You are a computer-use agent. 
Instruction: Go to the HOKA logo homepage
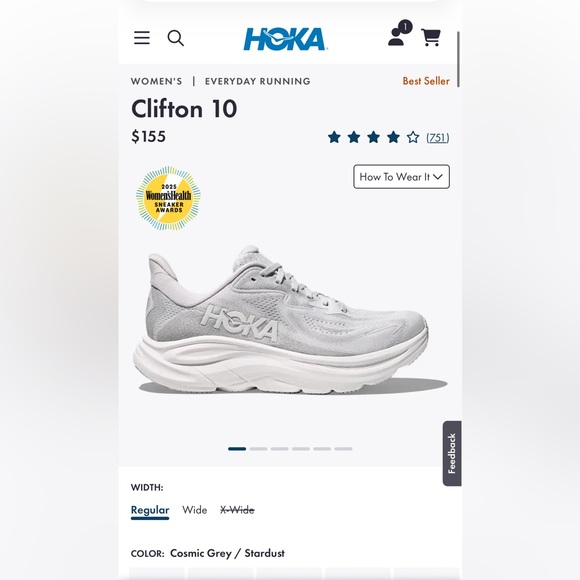(x=284, y=39)
